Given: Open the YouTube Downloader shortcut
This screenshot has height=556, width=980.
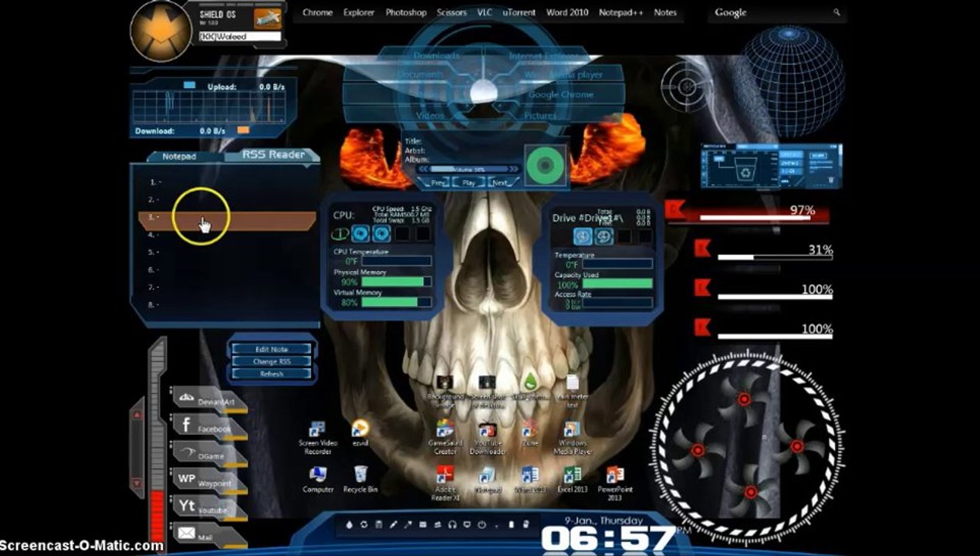Looking at the screenshot, I should click(x=487, y=437).
